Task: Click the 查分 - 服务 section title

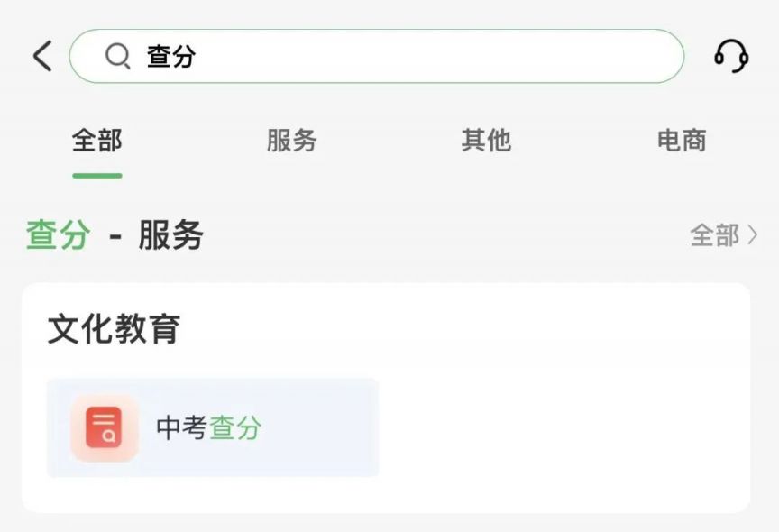Action: point(115,235)
